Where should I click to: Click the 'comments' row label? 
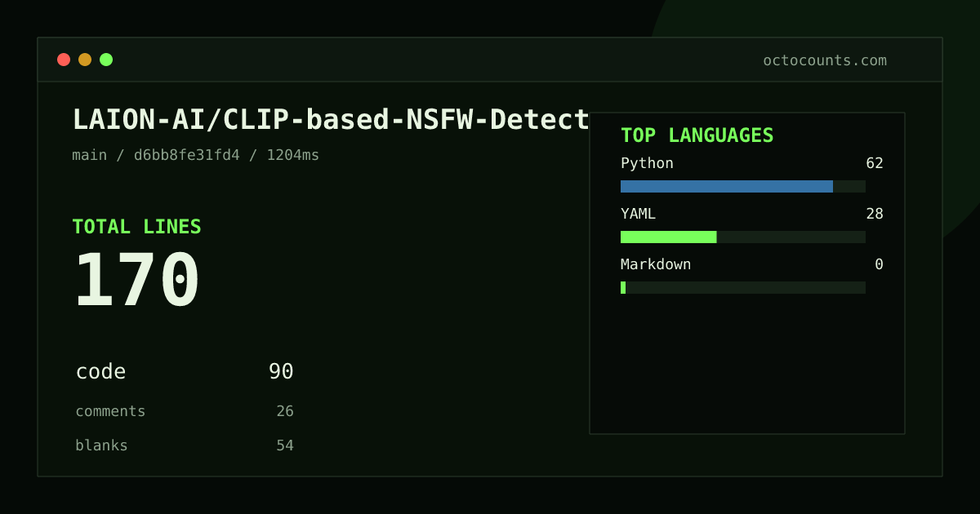(110, 411)
